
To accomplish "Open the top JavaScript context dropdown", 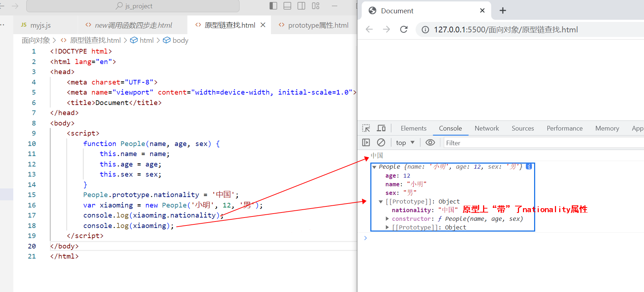I will pyautogui.click(x=405, y=143).
